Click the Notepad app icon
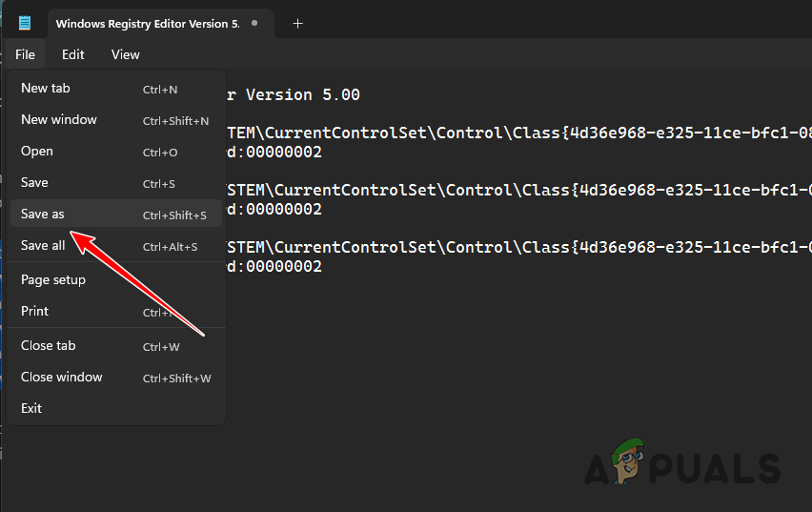Image resolution: width=812 pixels, height=512 pixels. click(x=25, y=23)
